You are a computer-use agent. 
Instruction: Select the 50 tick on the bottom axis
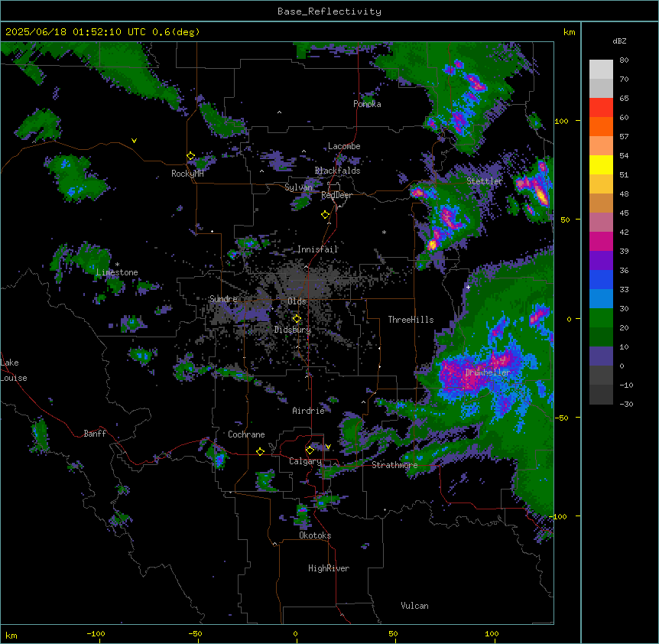tap(392, 633)
